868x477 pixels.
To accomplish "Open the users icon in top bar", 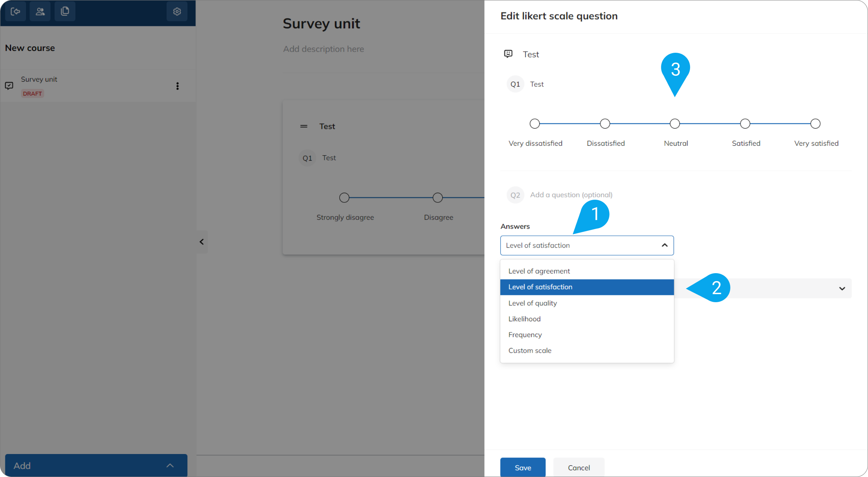I will (x=40, y=12).
